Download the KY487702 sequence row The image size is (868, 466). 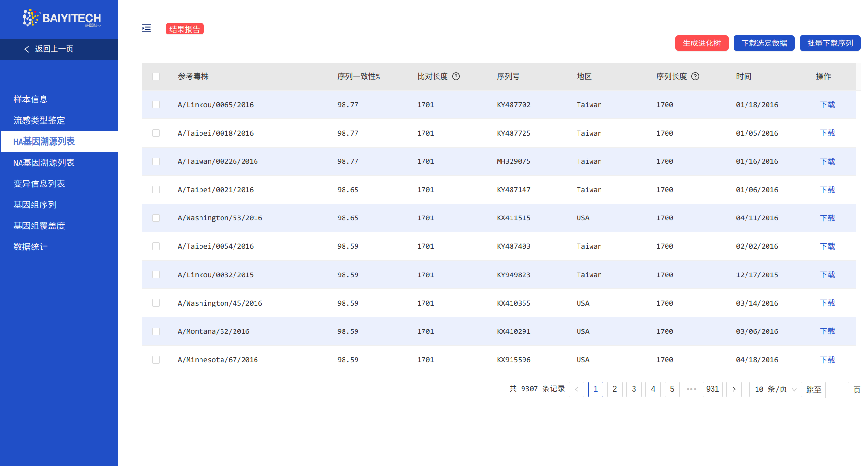827,104
